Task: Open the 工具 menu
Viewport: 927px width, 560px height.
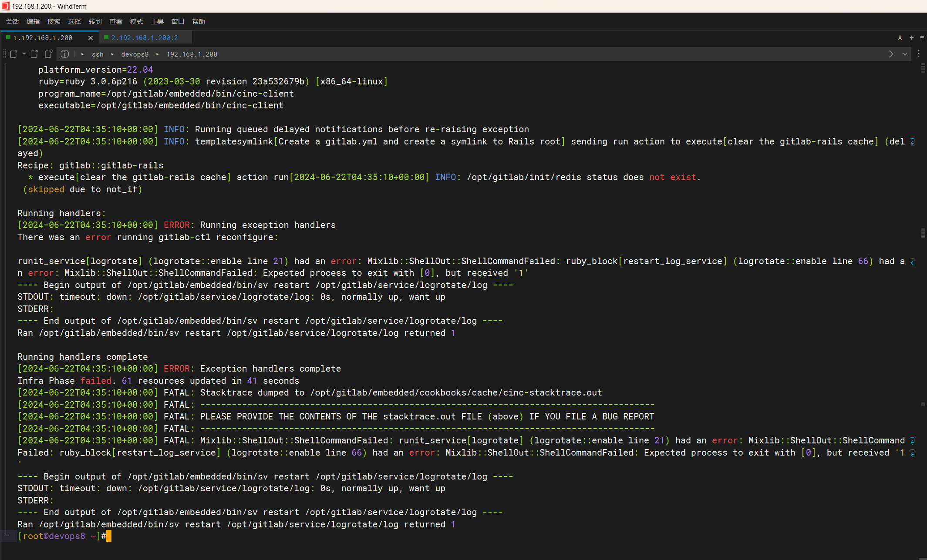Action: point(157,21)
